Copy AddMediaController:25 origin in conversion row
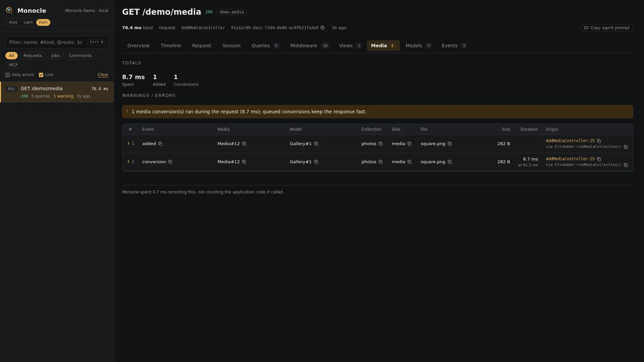The image size is (644, 362). click(599, 159)
